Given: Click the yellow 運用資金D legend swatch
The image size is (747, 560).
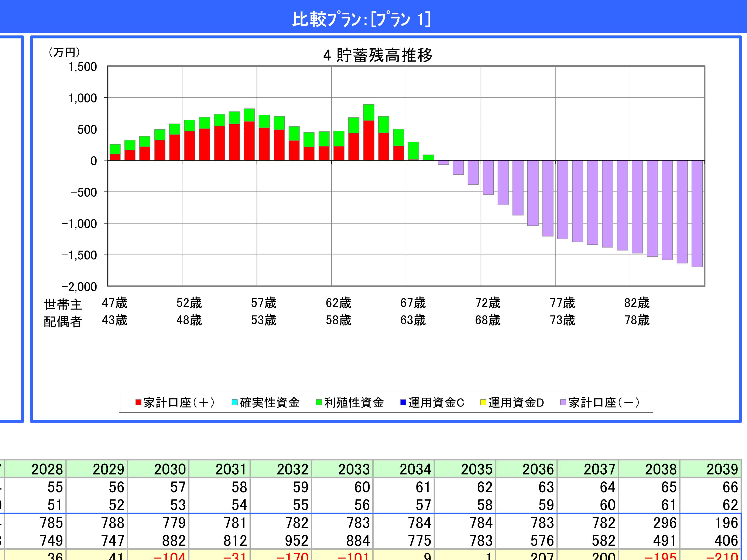Looking at the screenshot, I should 483,402.
